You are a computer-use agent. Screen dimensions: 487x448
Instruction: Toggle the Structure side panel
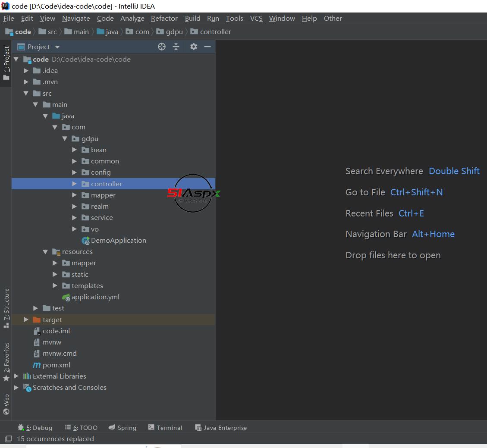(6, 308)
